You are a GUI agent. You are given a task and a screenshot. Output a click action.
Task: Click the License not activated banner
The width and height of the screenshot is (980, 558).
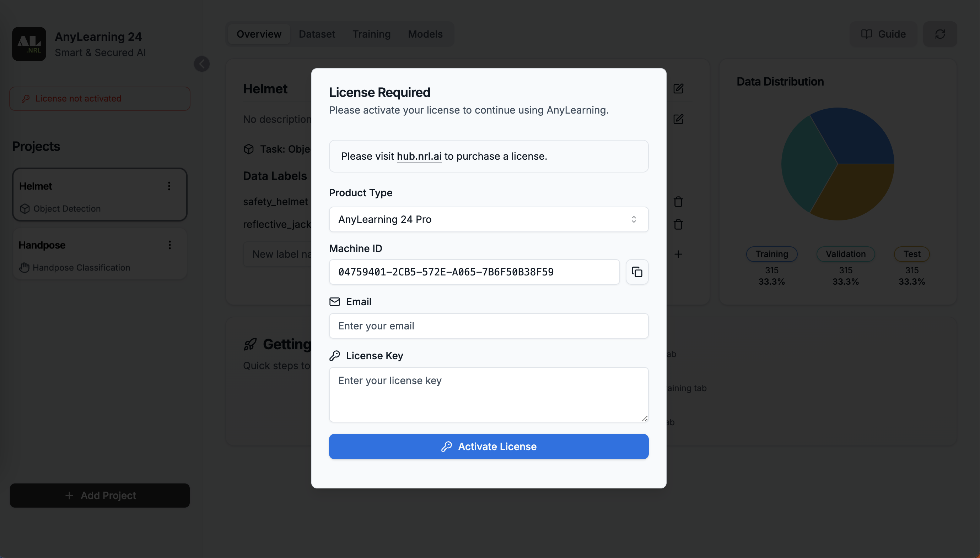pos(99,98)
